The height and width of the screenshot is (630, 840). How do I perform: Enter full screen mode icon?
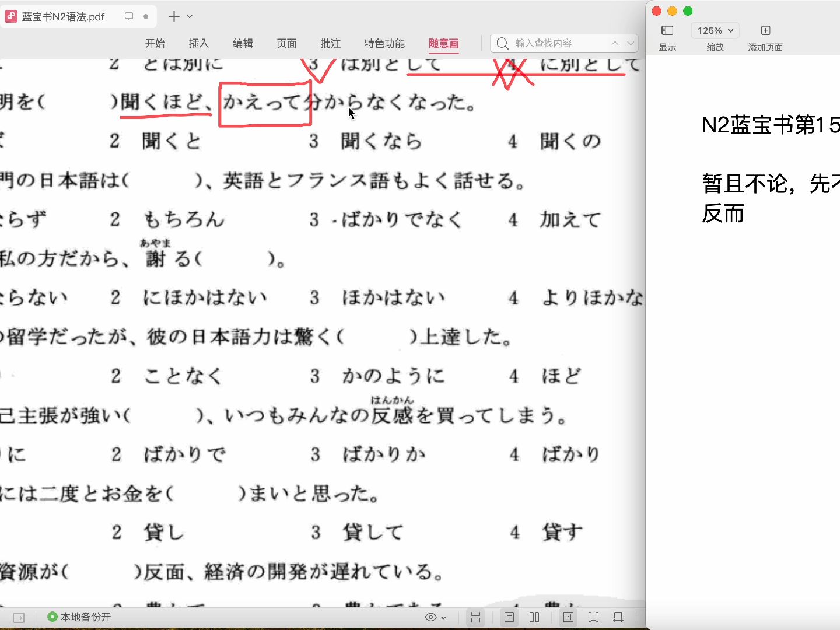click(x=594, y=617)
